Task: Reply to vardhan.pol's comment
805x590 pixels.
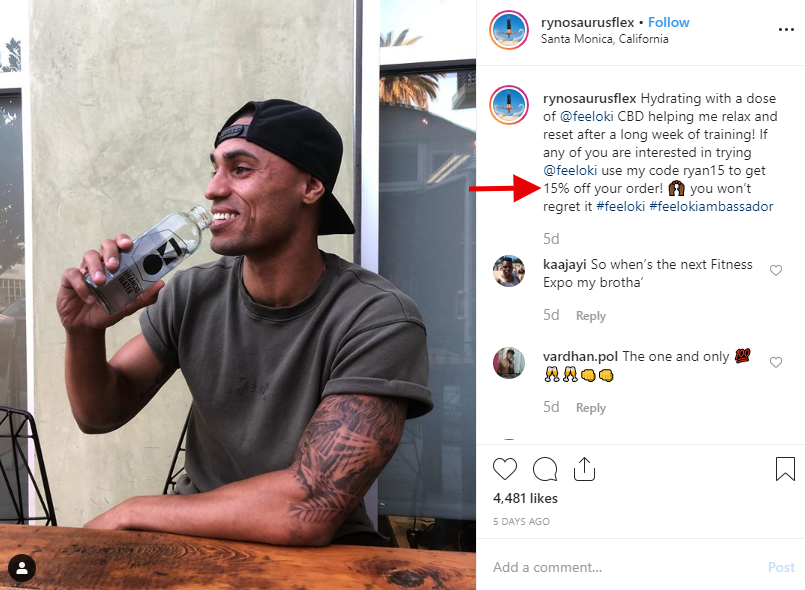Action: (x=591, y=408)
